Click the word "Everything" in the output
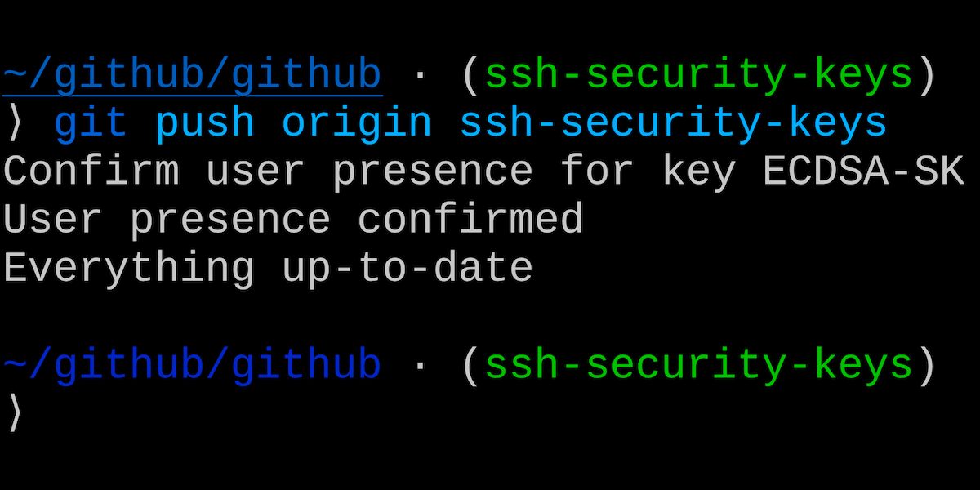This screenshot has width=980, height=490. [x=129, y=269]
